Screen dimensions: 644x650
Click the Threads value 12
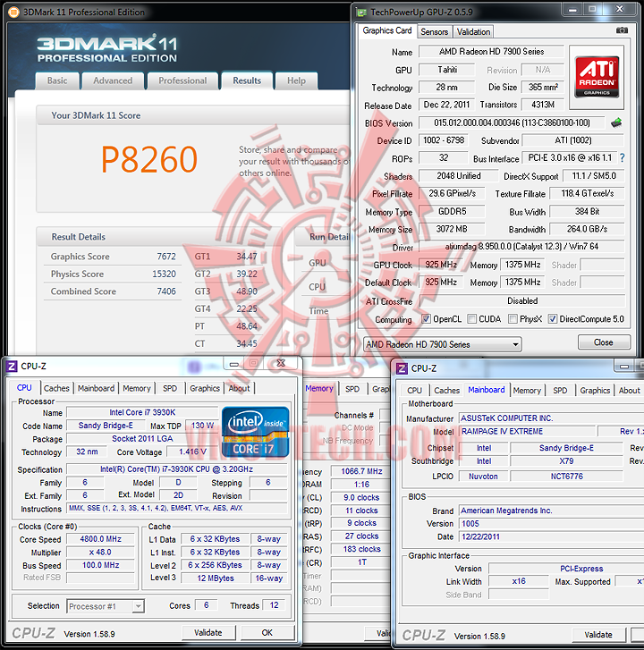tap(274, 605)
